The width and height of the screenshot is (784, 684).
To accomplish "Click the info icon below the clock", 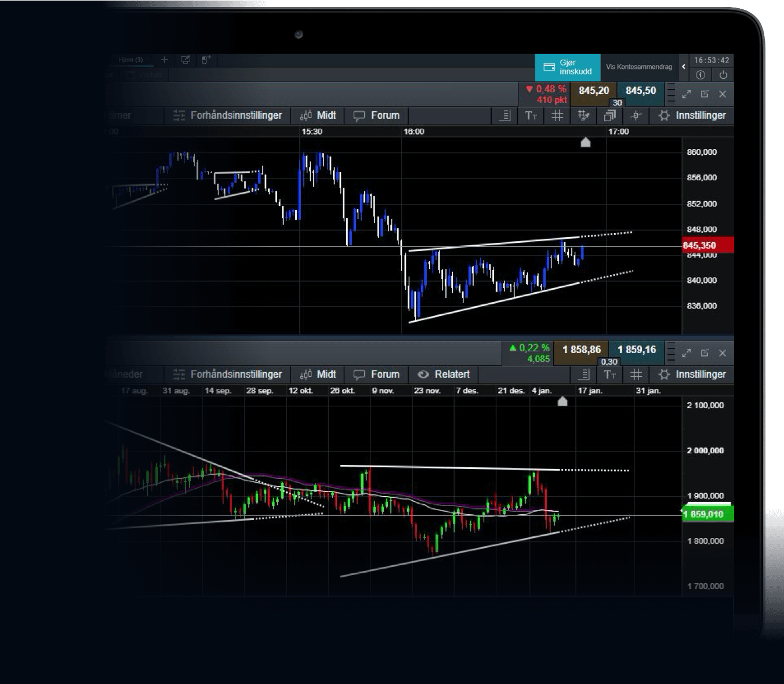I will (700, 75).
